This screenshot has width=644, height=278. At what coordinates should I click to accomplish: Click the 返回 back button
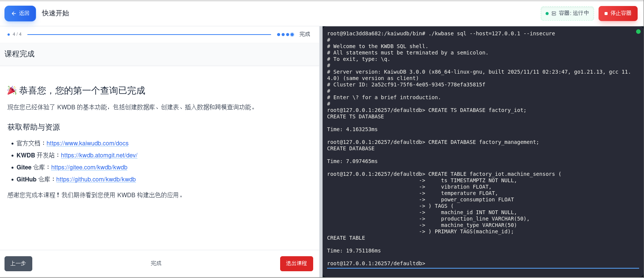coord(20,14)
